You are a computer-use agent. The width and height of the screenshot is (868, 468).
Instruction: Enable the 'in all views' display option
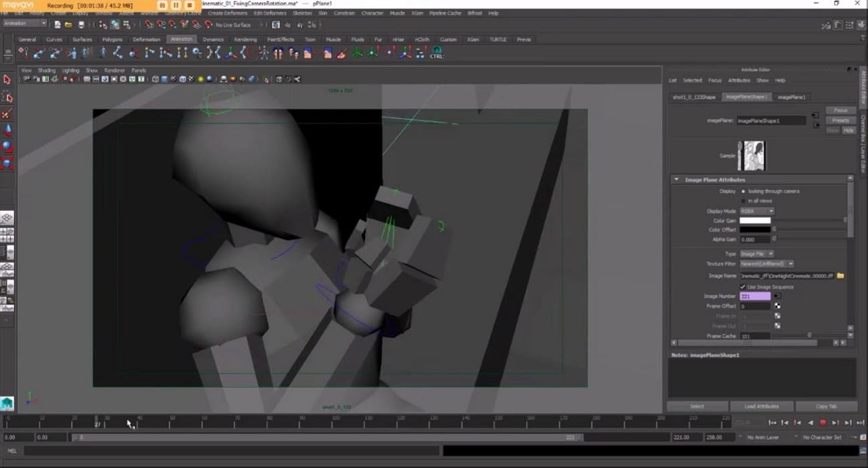click(744, 200)
